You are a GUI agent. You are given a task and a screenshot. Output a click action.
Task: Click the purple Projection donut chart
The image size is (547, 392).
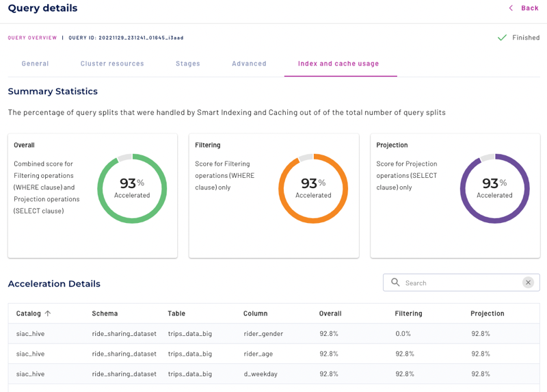click(x=494, y=188)
